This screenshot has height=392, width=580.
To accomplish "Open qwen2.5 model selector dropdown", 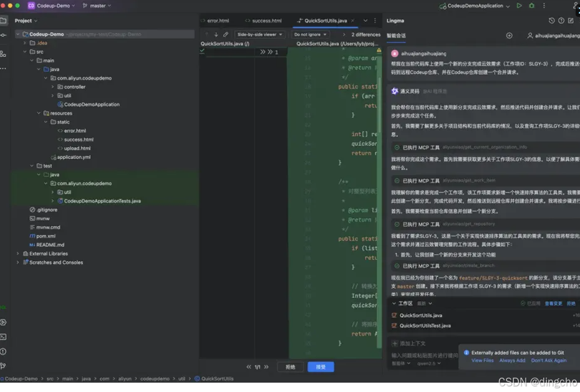I will click(429, 363).
